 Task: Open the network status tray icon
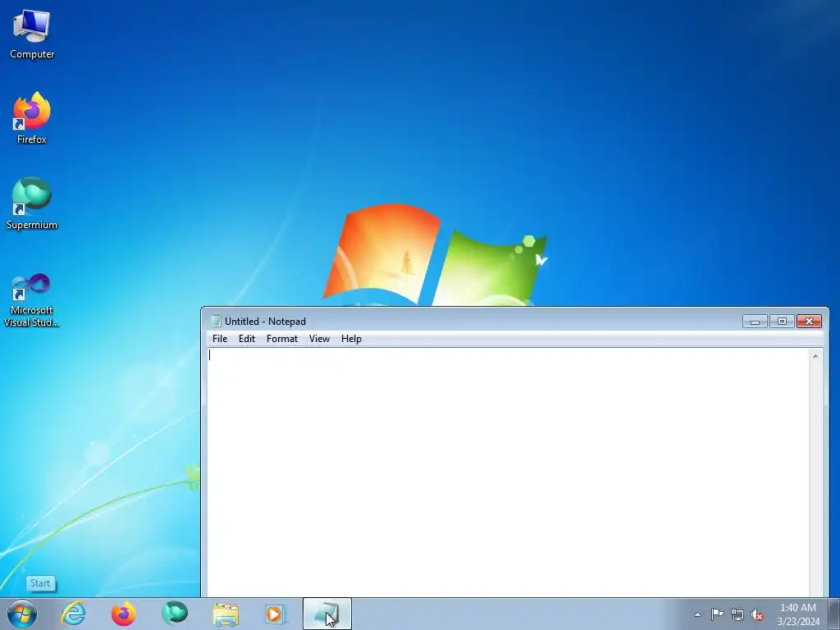click(737, 614)
